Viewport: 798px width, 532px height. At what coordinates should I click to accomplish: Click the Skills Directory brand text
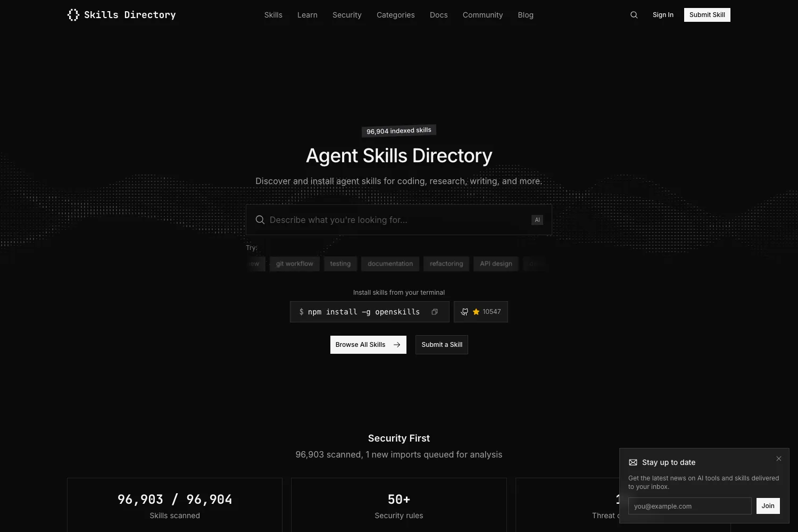tap(130, 15)
